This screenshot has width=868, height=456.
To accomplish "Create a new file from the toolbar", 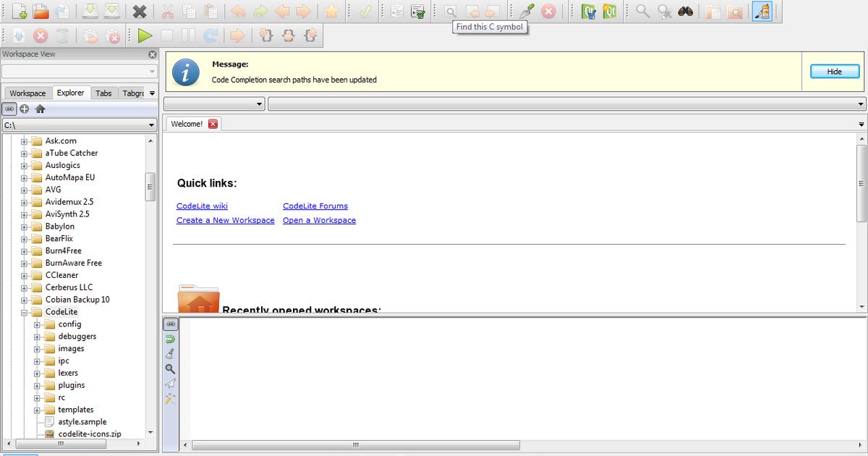I will tap(20, 12).
